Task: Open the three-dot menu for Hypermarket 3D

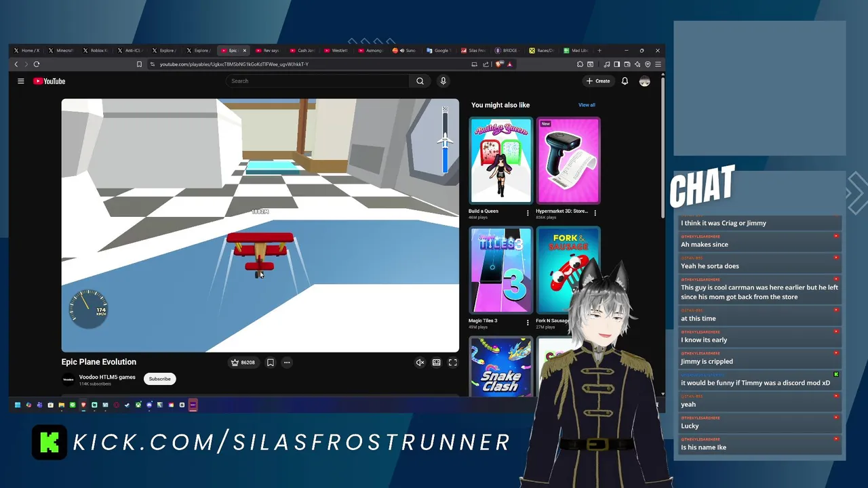Action: point(595,213)
